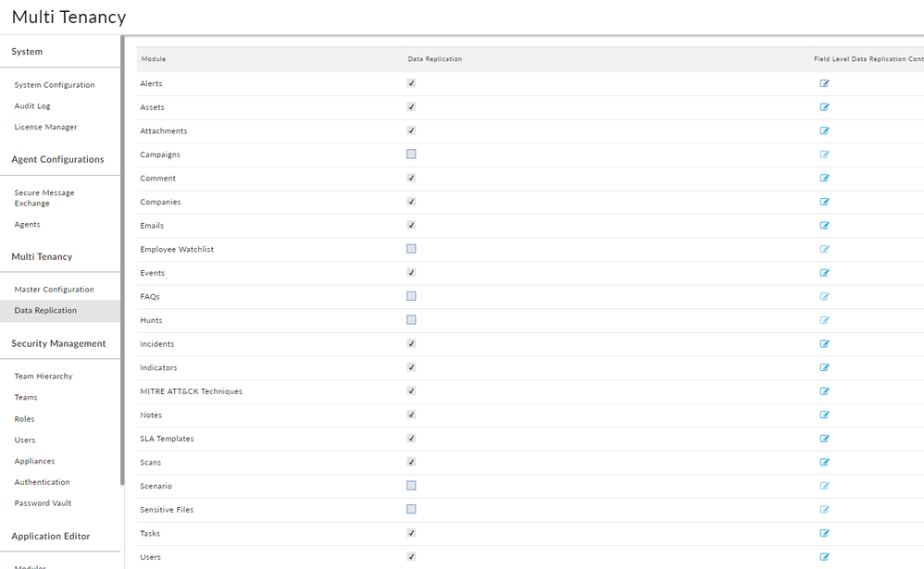This screenshot has width=924, height=569.
Task: Open Password Vault settings
Action: pos(43,503)
